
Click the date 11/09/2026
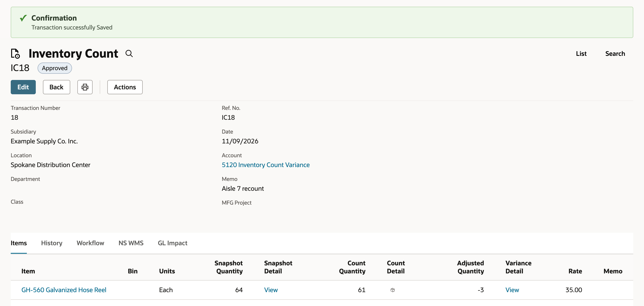240,141
